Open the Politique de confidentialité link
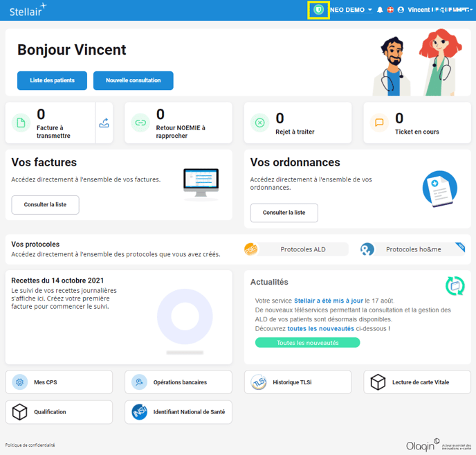The width and height of the screenshot is (476, 455). (x=30, y=445)
